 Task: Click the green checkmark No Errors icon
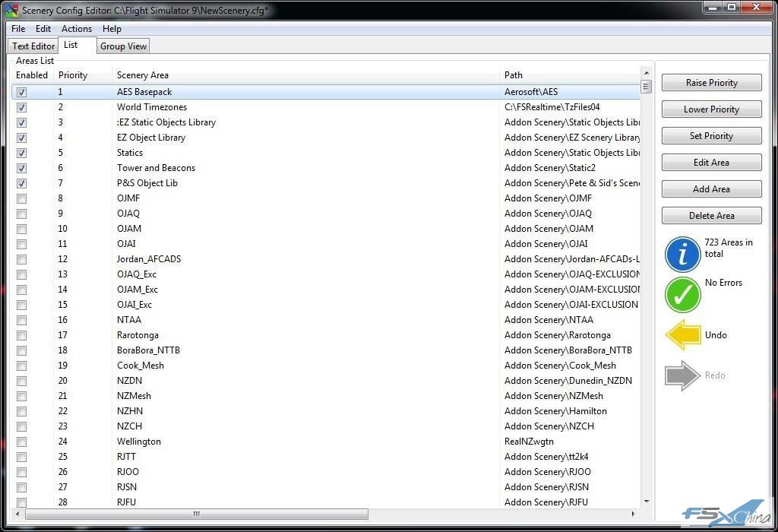point(683,295)
